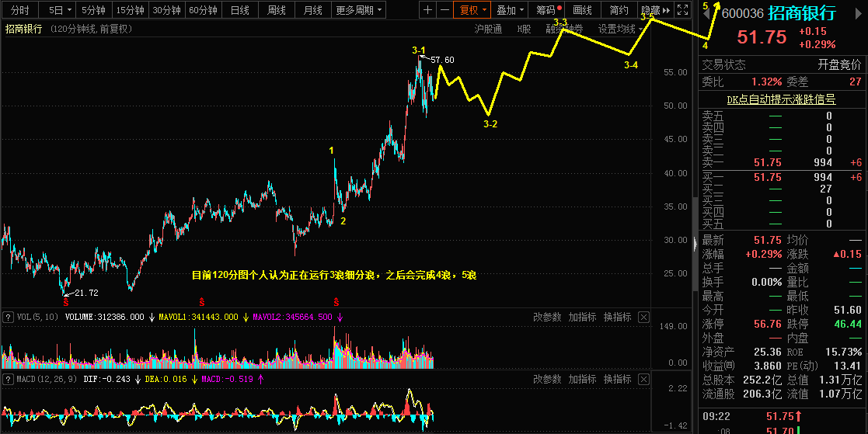Switch to 简约 simple mode

pyautogui.click(x=619, y=10)
